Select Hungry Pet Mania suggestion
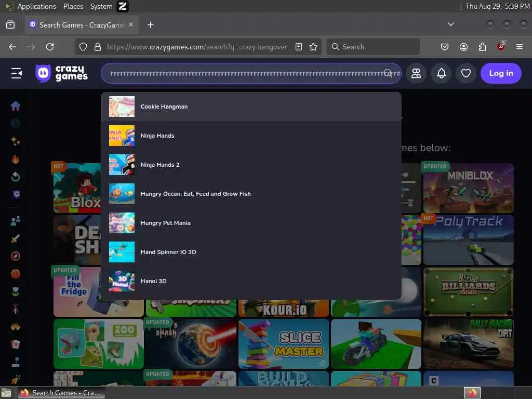Screen dimensions: 532x399 (x=251, y=223)
